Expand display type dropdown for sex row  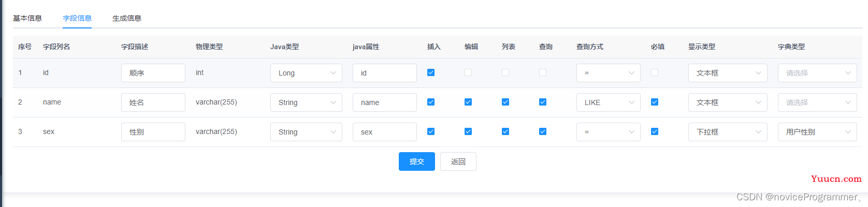click(728, 132)
